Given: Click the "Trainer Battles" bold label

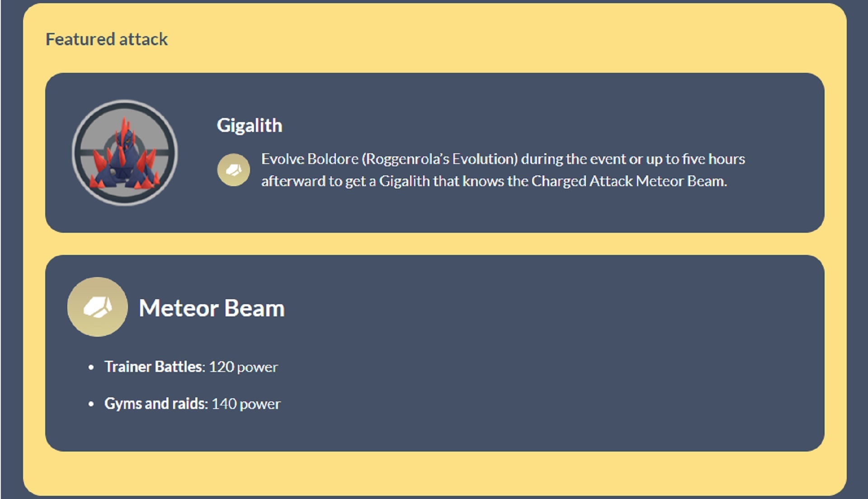Looking at the screenshot, I should (x=153, y=367).
